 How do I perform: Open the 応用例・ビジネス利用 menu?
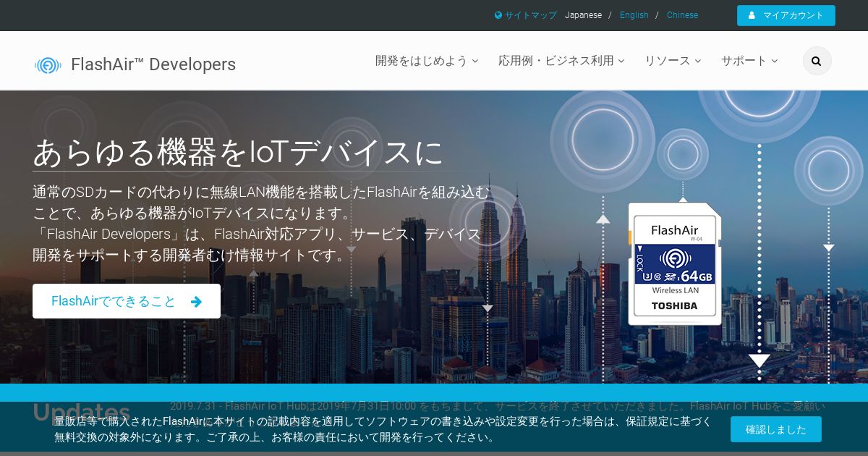pyautogui.click(x=561, y=61)
